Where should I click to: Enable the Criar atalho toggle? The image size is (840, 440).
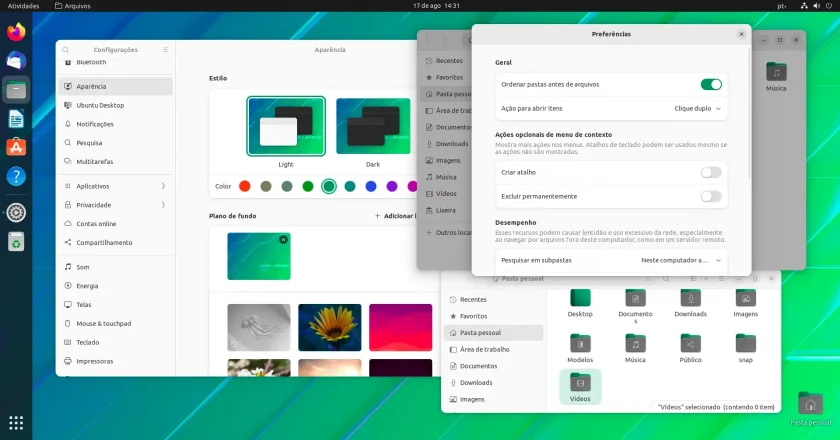tap(711, 172)
